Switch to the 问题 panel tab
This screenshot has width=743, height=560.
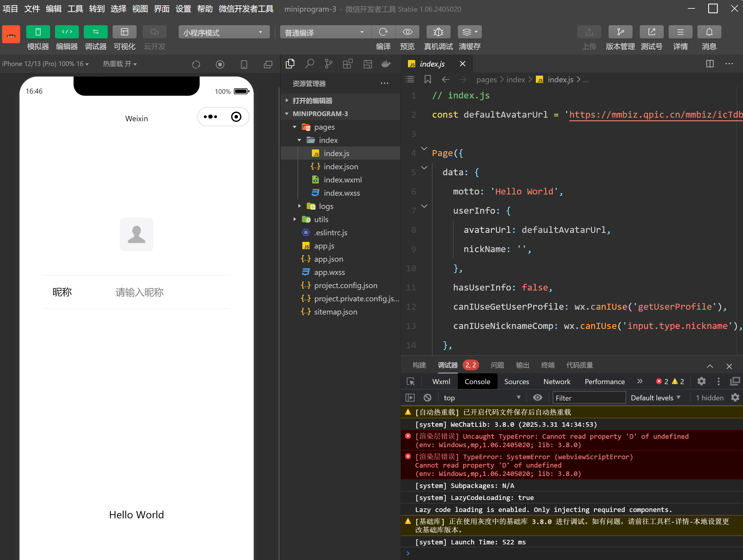[x=497, y=365]
